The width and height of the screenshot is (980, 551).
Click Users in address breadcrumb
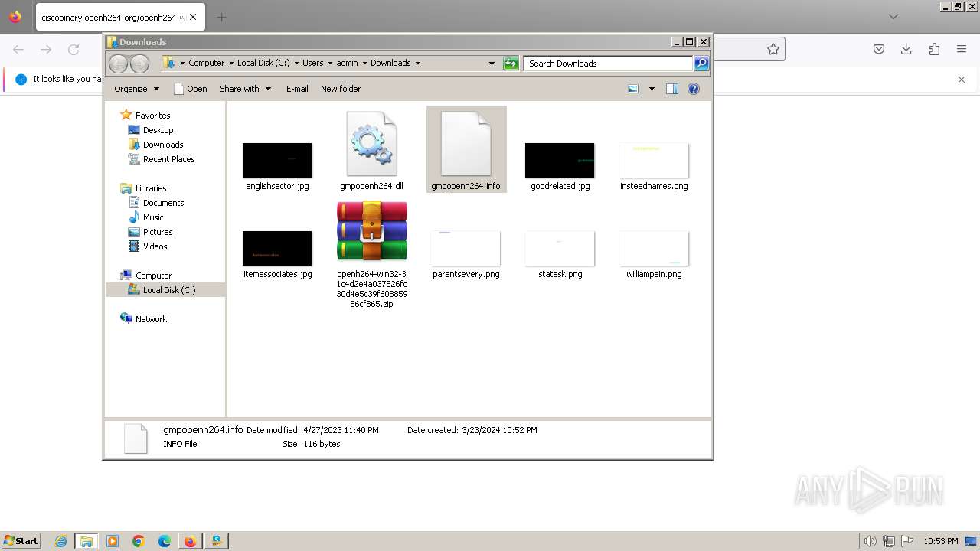coord(312,63)
